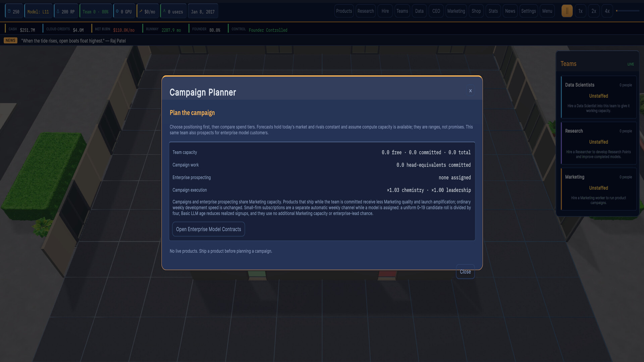Set game speed to 4x
This screenshot has height=362, width=644.
607,11
